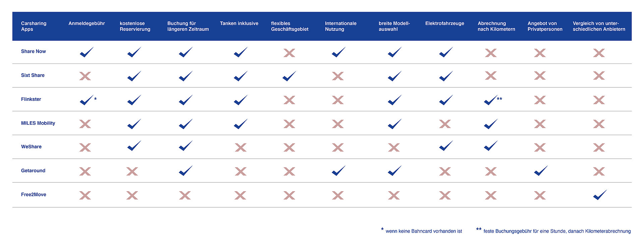
Task: Select the breite Modellauswahl column header
Action: [394, 26]
